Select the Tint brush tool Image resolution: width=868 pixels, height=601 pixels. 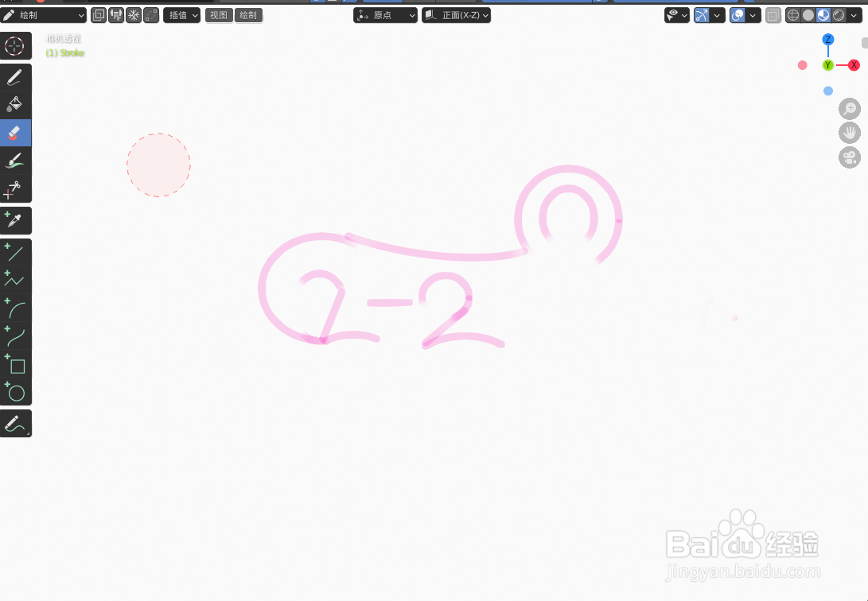[x=15, y=160]
